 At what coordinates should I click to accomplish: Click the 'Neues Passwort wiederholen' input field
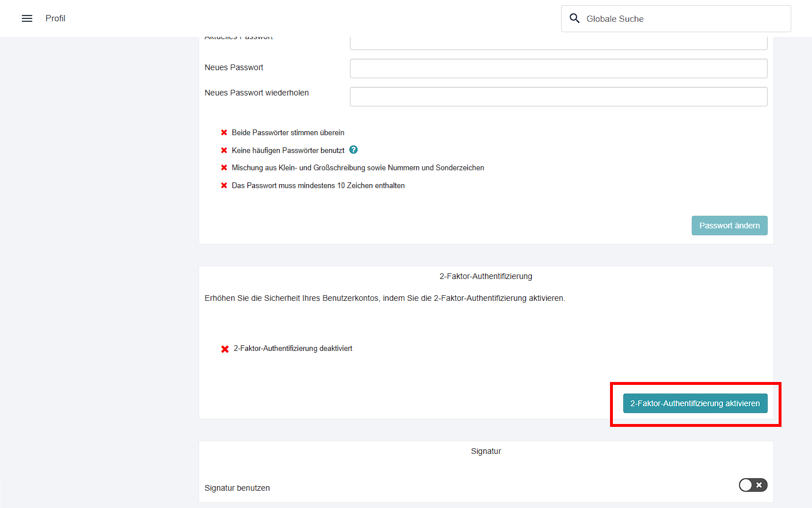point(558,96)
